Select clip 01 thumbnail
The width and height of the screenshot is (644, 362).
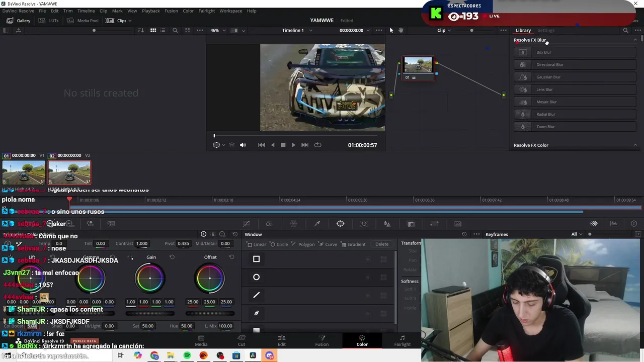(24, 172)
